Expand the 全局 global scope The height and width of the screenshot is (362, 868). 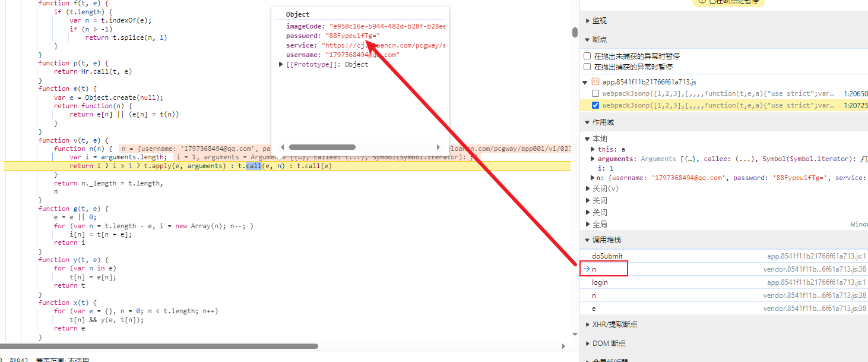[587, 224]
